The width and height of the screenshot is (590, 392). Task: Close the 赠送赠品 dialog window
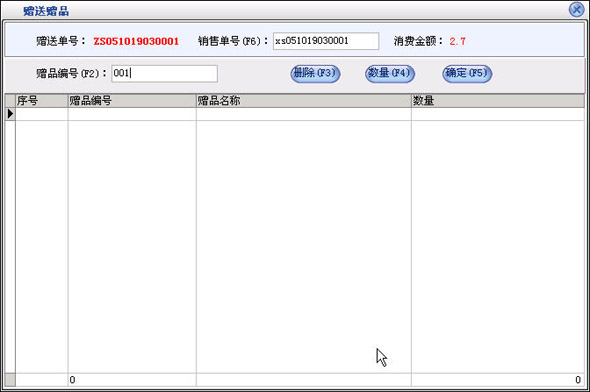pyautogui.click(x=576, y=9)
